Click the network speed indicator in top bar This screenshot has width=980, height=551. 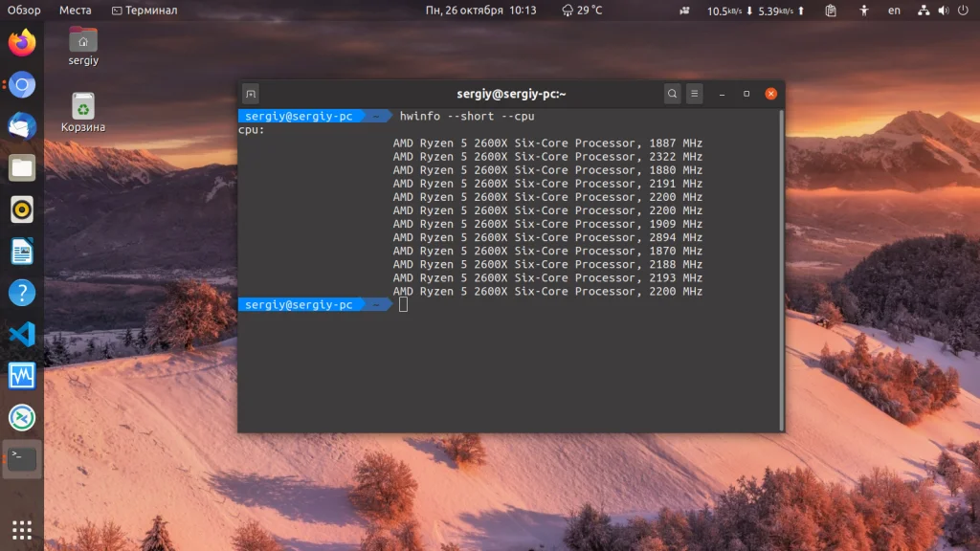coord(756,11)
